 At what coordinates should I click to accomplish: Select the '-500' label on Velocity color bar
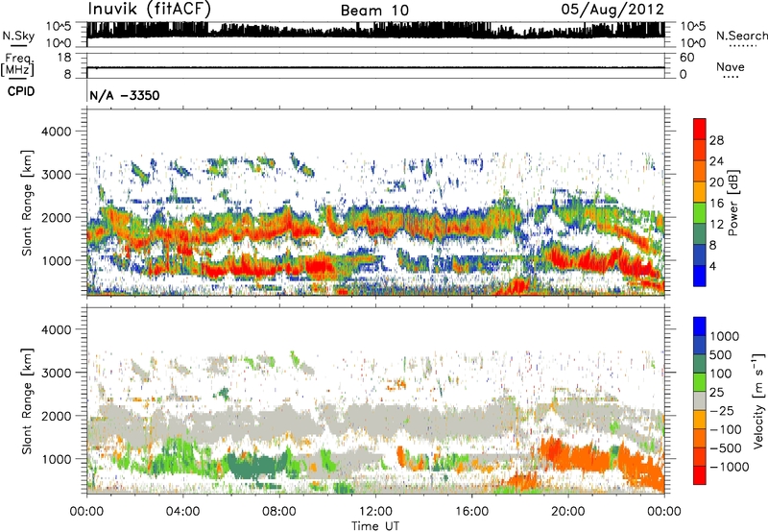pyautogui.click(x=726, y=448)
